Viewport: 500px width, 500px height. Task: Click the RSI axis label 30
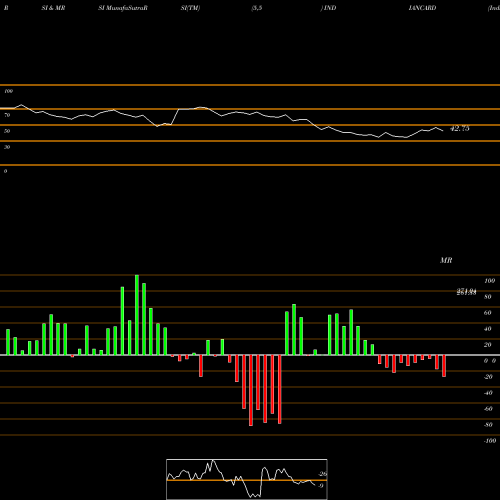(x=7, y=147)
